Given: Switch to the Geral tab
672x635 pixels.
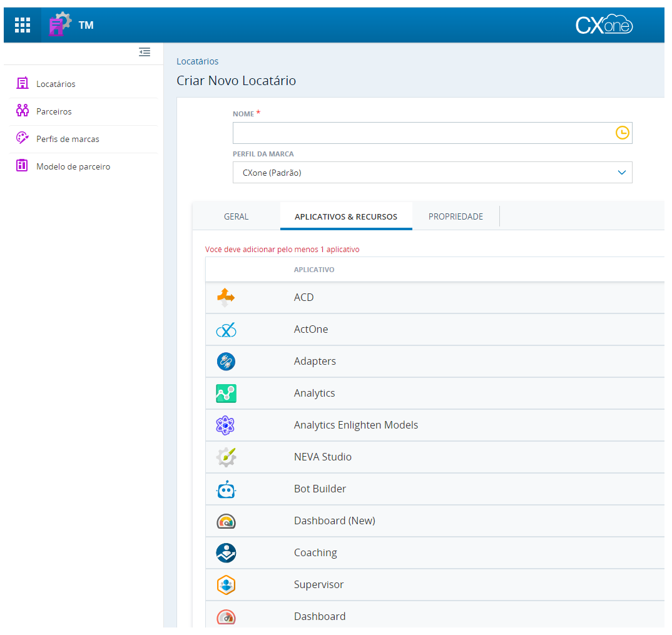Looking at the screenshot, I should coord(236,217).
